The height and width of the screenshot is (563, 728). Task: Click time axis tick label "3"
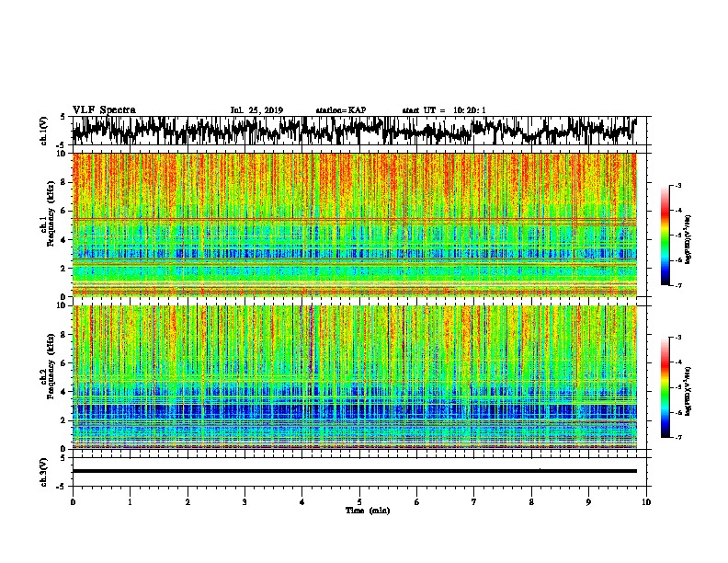pos(245,502)
